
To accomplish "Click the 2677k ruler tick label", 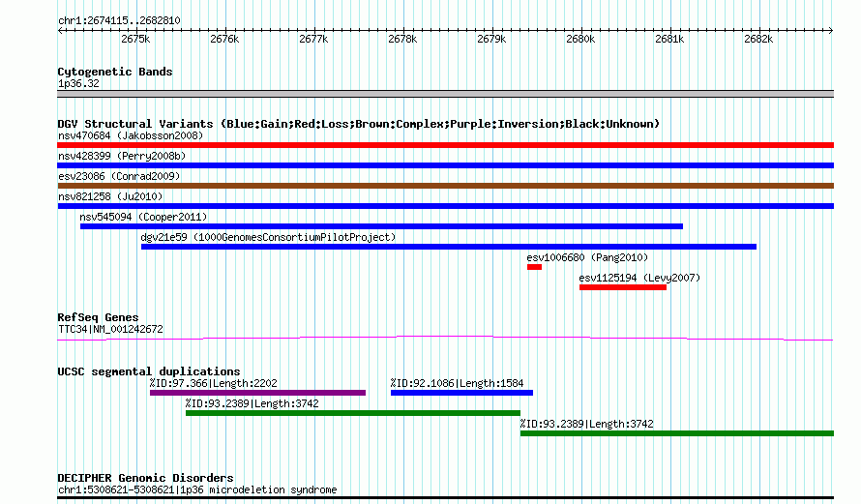I will coord(313,39).
